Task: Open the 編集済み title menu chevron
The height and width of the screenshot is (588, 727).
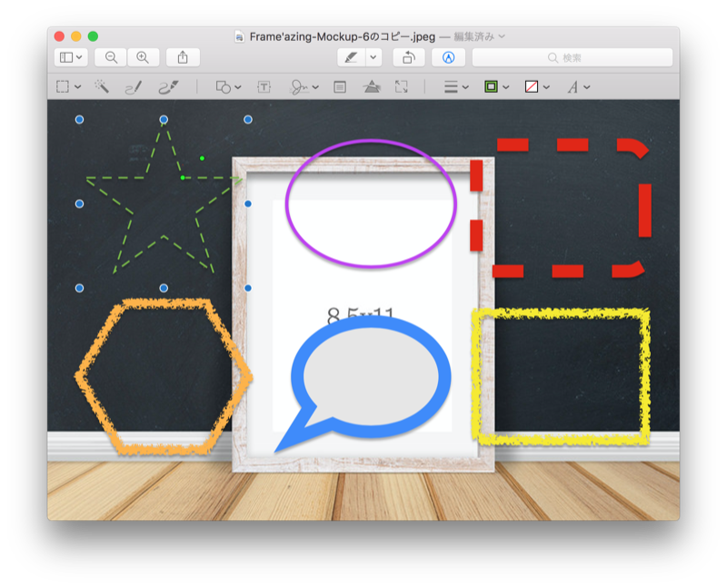Action: click(x=503, y=36)
